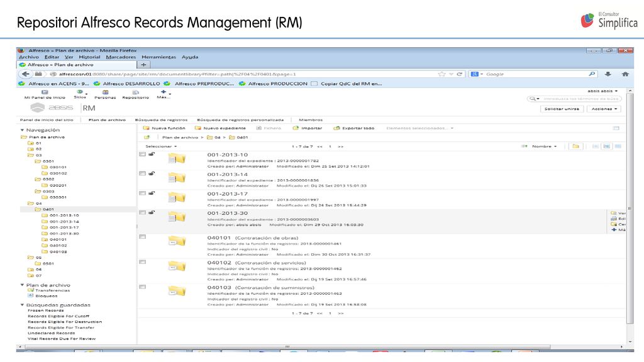Check the 040102 row checkbox

coord(143,262)
